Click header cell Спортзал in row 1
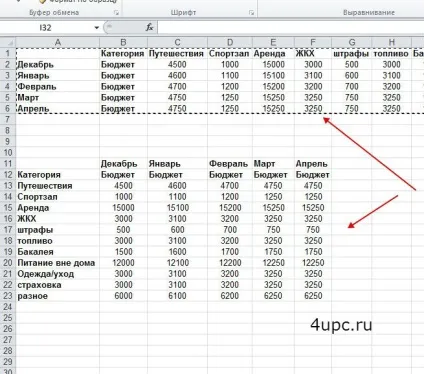Image resolution: width=424 pixels, height=374 pixels. click(x=230, y=54)
